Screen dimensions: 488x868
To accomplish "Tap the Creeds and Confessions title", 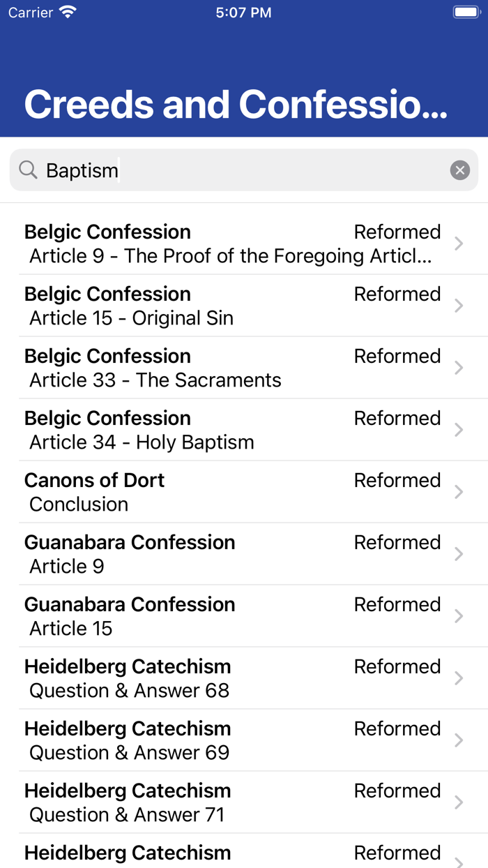I will tap(237, 103).
